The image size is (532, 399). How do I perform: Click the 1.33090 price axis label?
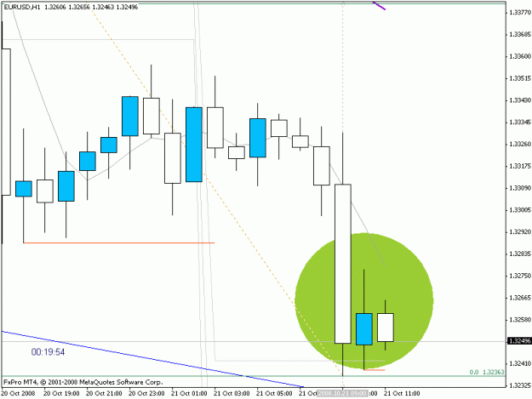click(x=520, y=188)
